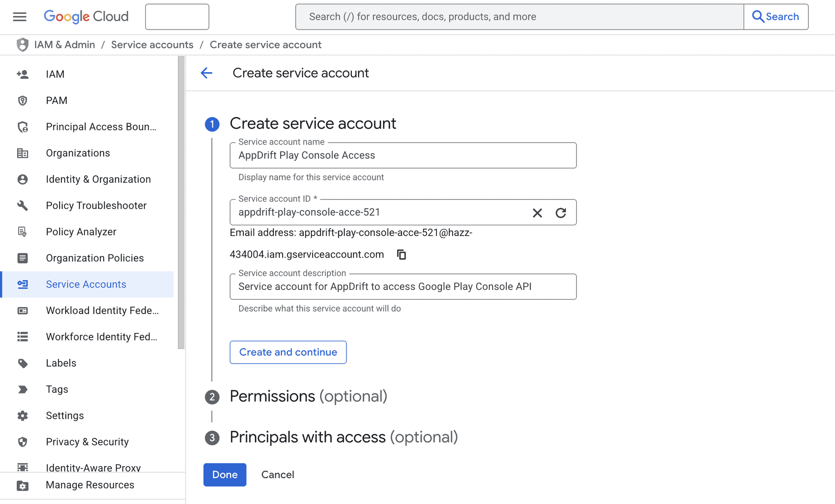Edit the Service account name field
Screen dimensions: 835x504
coord(403,155)
